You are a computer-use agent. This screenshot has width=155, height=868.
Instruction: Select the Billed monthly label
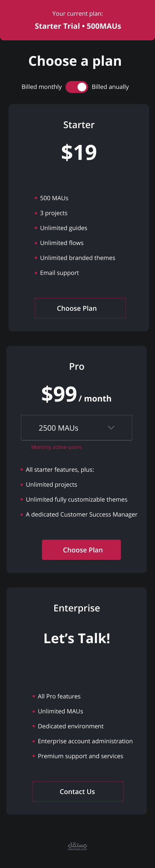42,87
